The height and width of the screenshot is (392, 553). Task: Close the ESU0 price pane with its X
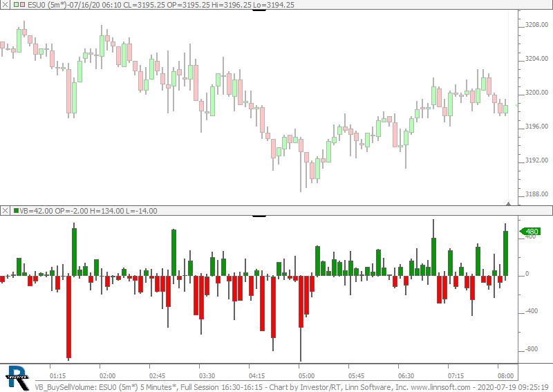(x=5, y=5)
